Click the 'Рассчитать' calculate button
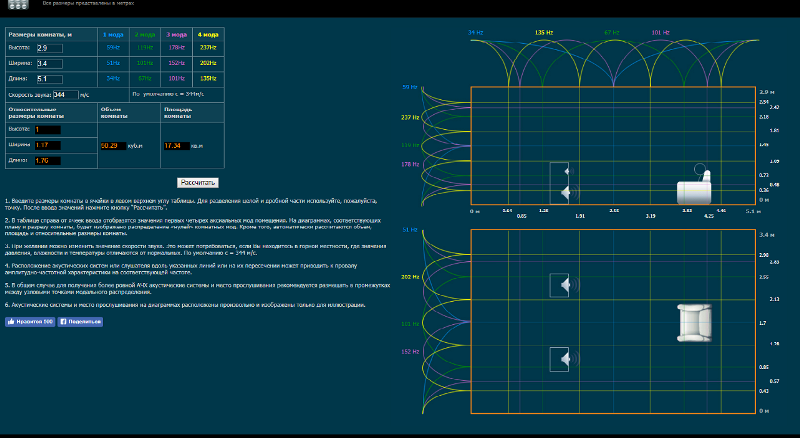The width and height of the screenshot is (800, 438). (x=197, y=183)
